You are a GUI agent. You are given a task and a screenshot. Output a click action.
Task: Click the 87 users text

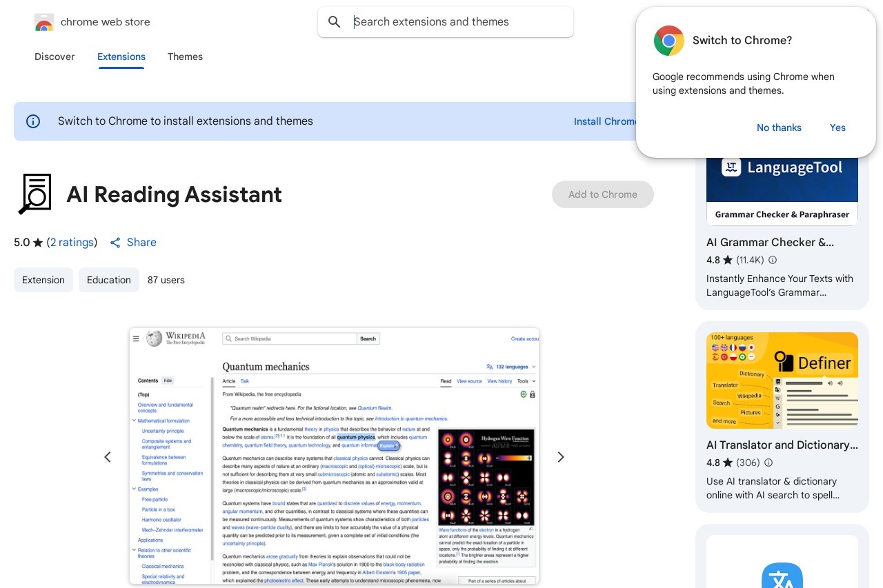166,280
